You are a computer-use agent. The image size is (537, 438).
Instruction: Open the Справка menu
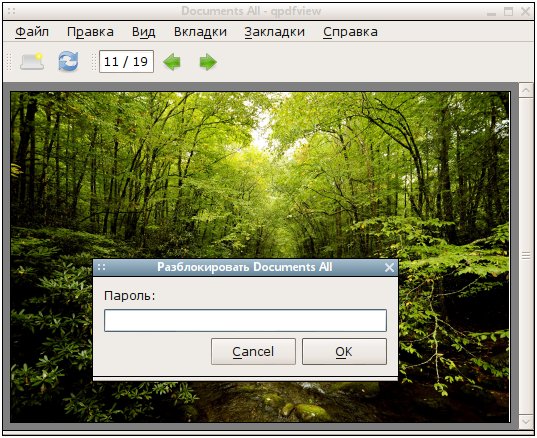pyautogui.click(x=350, y=32)
